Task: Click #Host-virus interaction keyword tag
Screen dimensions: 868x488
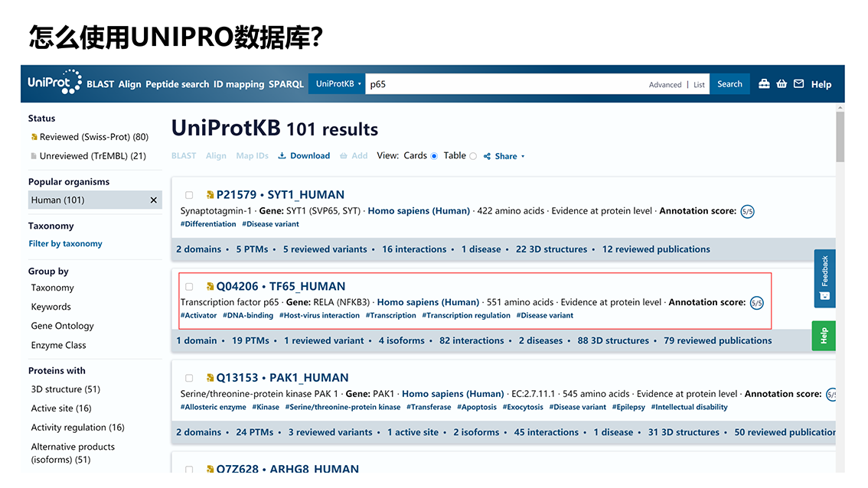Action: [x=319, y=315]
